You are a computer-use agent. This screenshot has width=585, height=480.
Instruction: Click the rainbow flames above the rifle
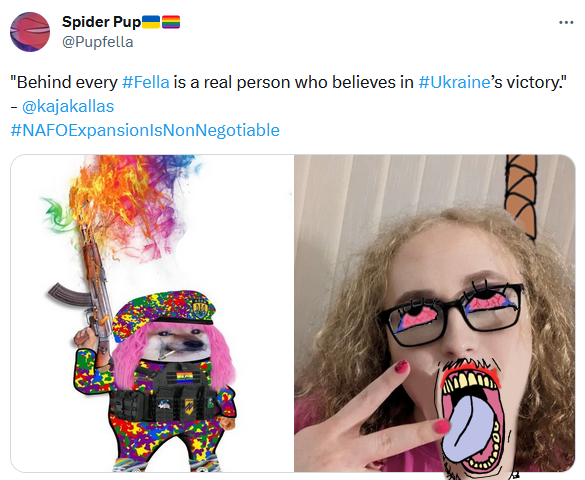point(131,201)
